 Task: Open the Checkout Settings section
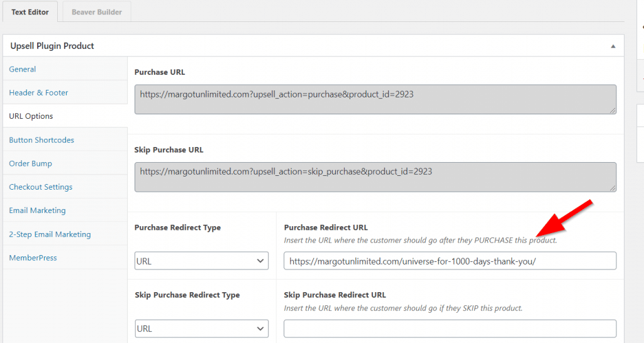[x=41, y=187]
